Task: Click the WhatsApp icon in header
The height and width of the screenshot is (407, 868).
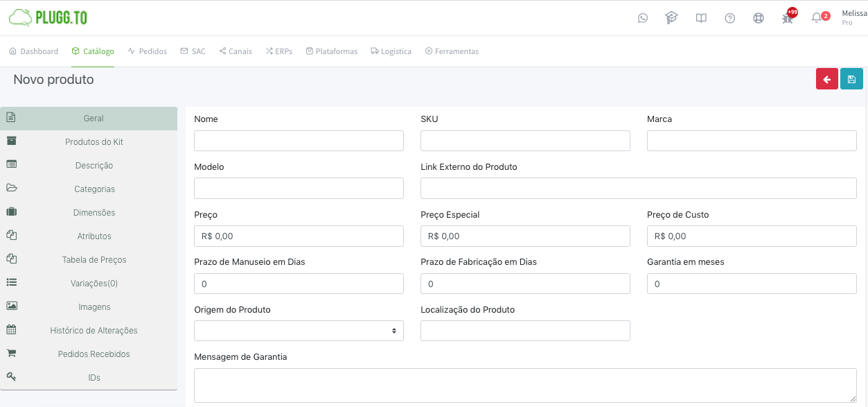Action: 643,18
